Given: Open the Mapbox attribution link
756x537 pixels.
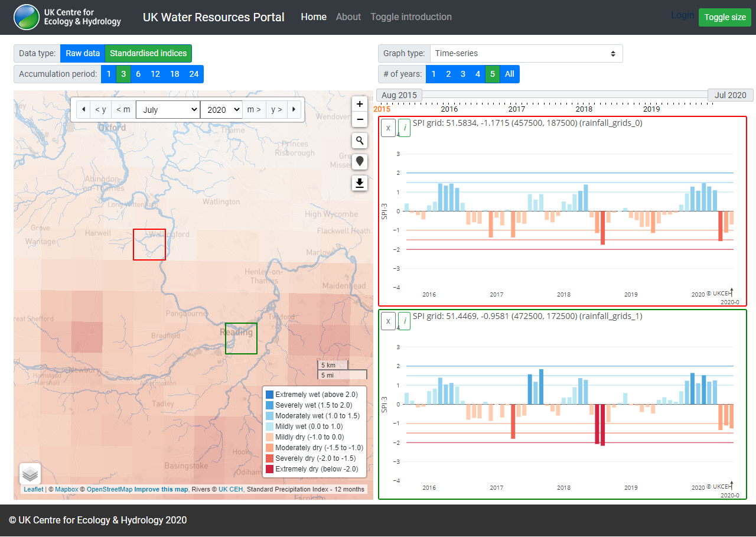Looking at the screenshot, I should pyautogui.click(x=67, y=489).
